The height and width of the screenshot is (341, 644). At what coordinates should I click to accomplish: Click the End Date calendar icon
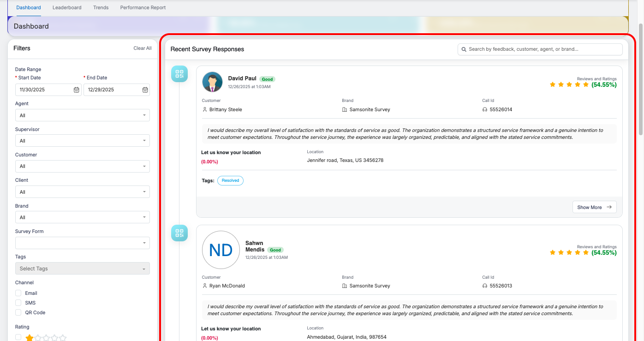tap(145, 90)
